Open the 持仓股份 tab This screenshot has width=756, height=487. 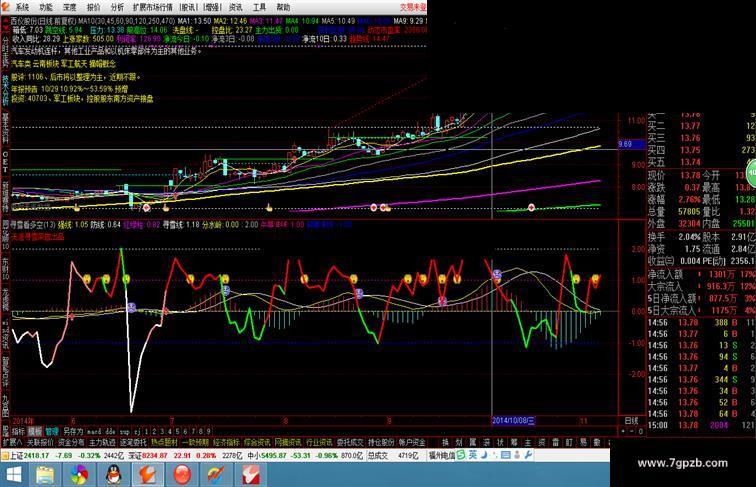381,442
